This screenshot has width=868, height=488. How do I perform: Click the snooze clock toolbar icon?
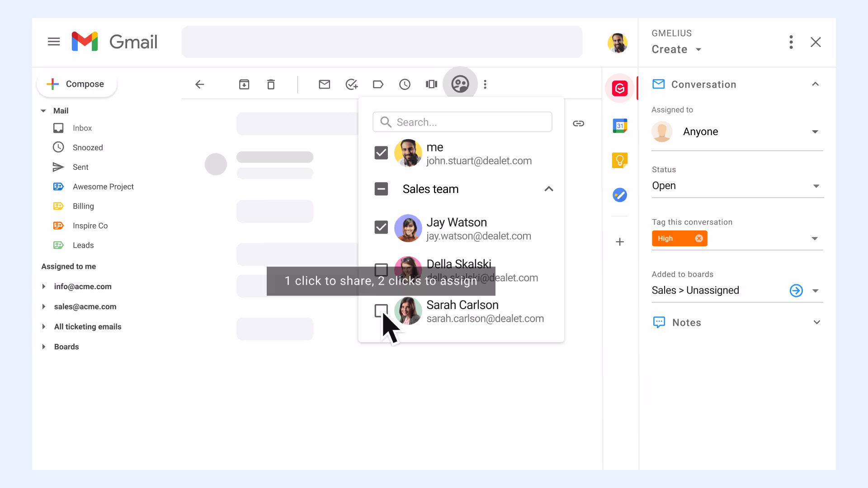(x=405, y=84)
